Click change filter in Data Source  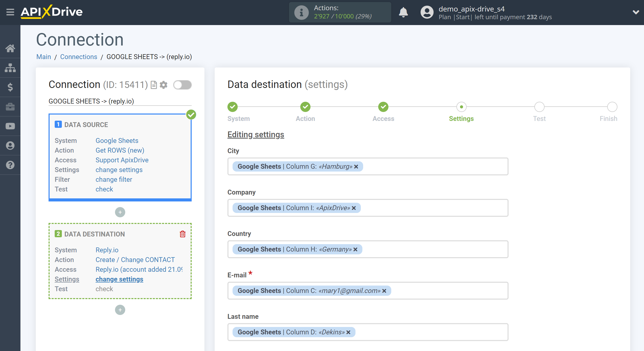pos(114,179)
